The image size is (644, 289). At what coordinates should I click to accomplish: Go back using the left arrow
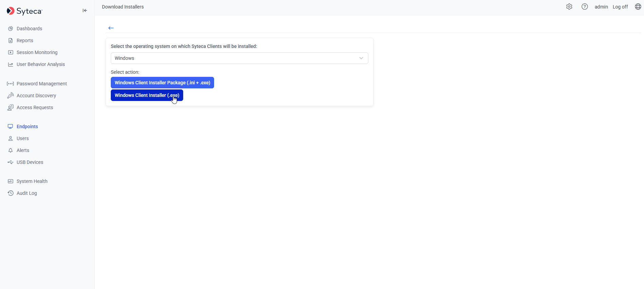pyautogui.click(x=111, y=28)
